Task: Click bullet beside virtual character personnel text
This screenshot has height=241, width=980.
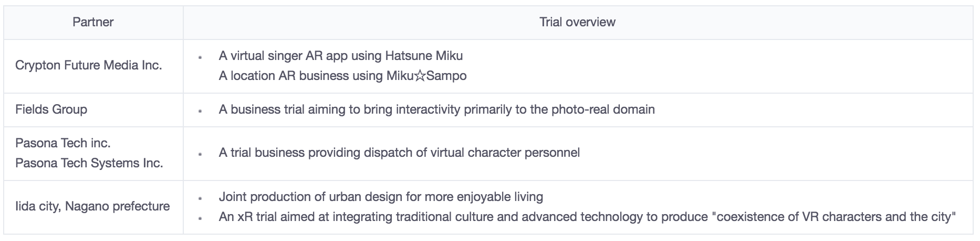Action: [x=201, y=155]
